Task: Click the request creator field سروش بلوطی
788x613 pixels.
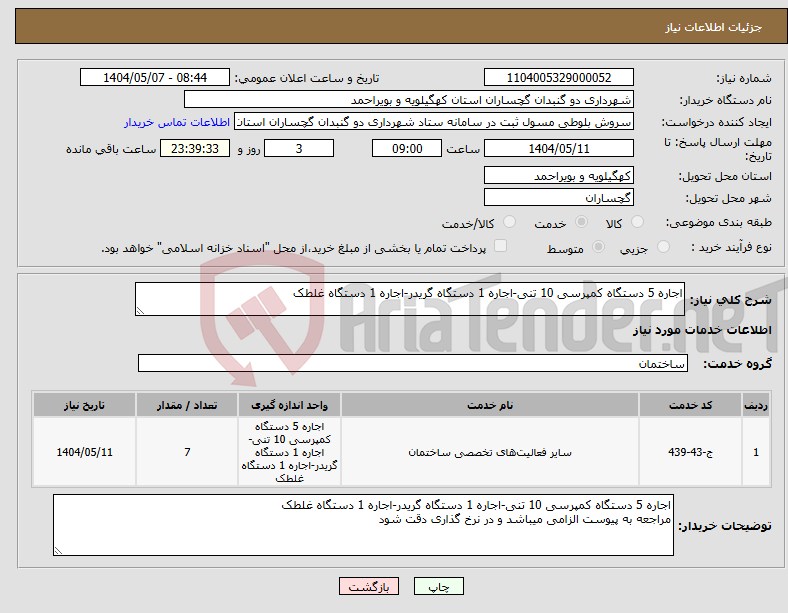Action: click(434, 122)
